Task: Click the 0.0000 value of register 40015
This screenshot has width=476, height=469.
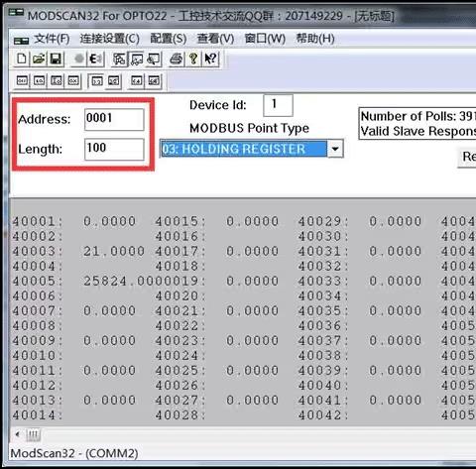Action: click(253, 221)
